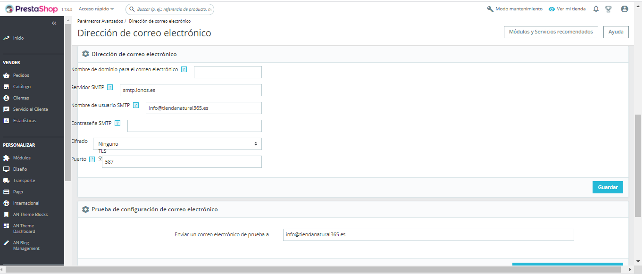Click the top search bar field
644x274 pixels.
[170, 9]
